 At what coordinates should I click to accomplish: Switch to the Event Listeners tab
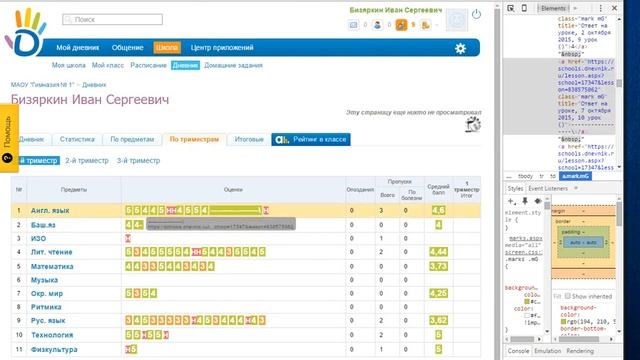tap(548, 189)
